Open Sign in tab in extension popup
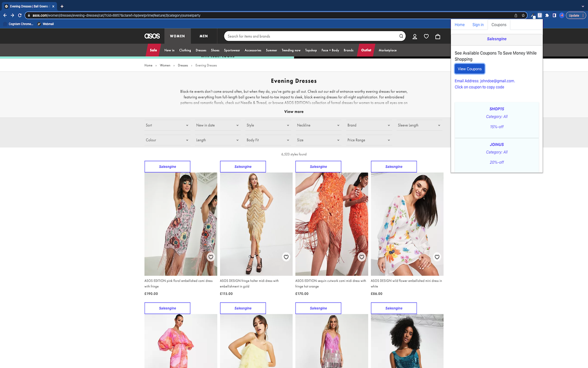 [478, 25]
